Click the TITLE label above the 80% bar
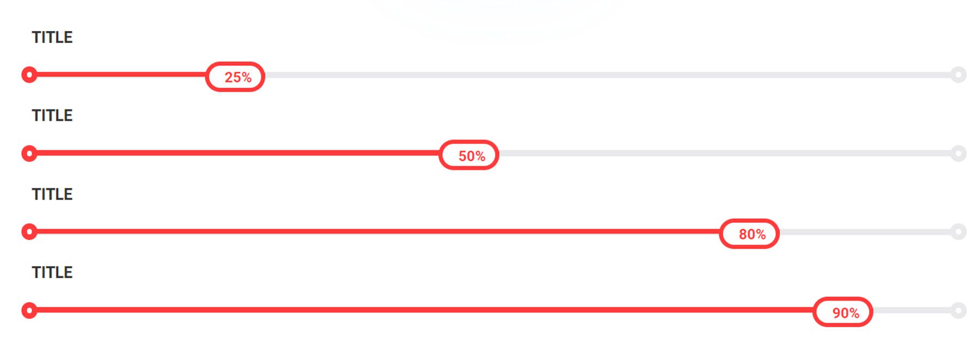 click(x=52, y=194)
